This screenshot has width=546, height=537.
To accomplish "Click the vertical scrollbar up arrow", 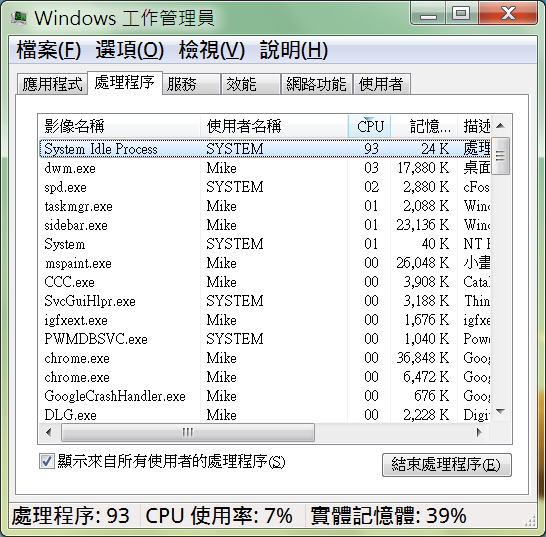I will [501, 126].
